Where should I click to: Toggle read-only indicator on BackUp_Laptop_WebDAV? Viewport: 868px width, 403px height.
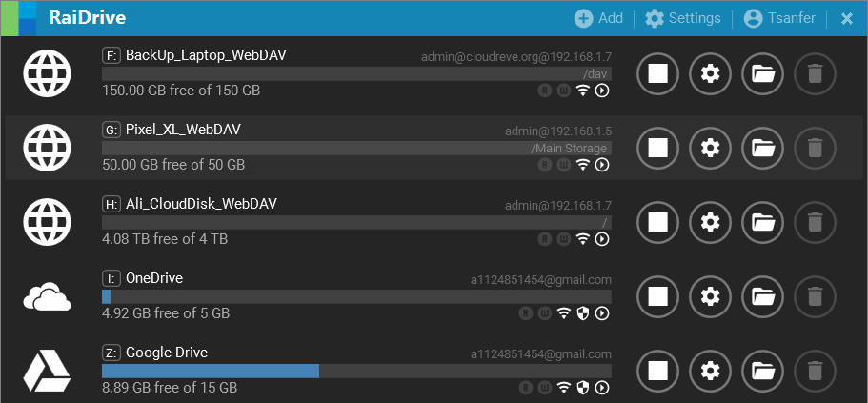click(545, 91)
